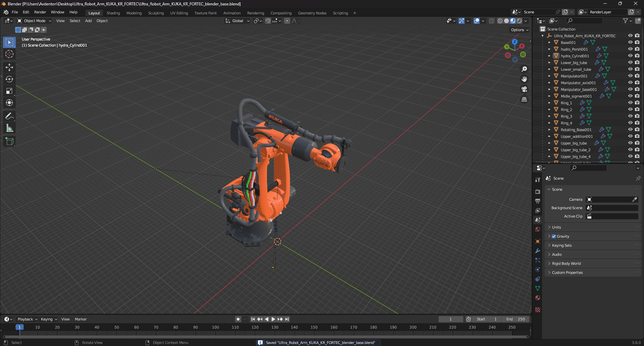Toggle visibility of Ring_2 object
The image size is (644, 346).
(x=630, y=109)
